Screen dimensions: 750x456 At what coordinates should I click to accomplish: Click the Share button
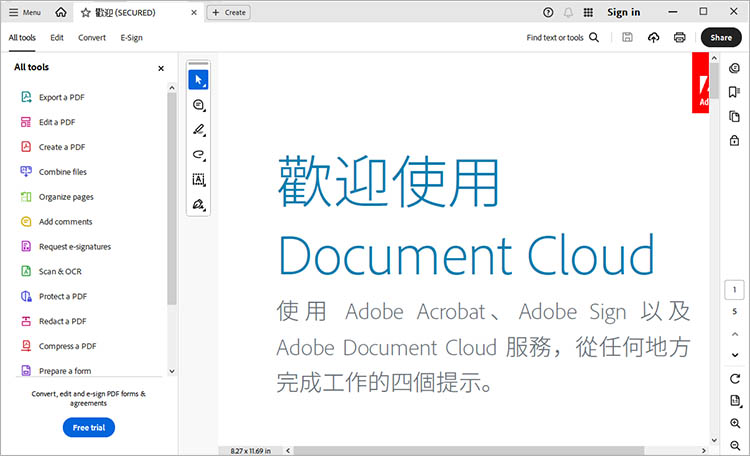coord(721,37)
